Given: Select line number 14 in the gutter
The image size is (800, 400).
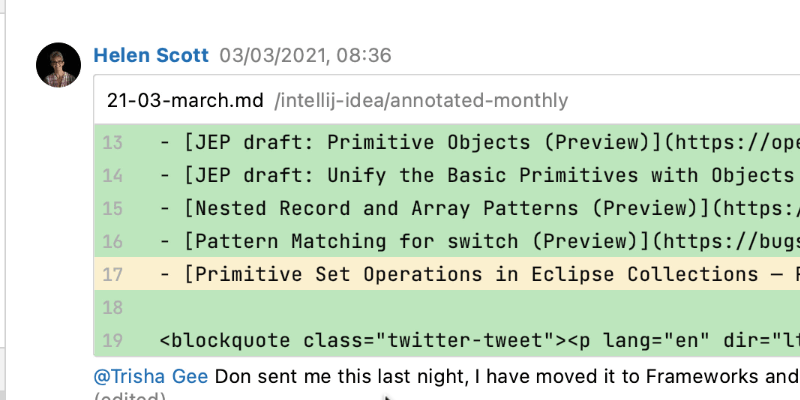Looking at the screenshot, I should coord(112,176).
